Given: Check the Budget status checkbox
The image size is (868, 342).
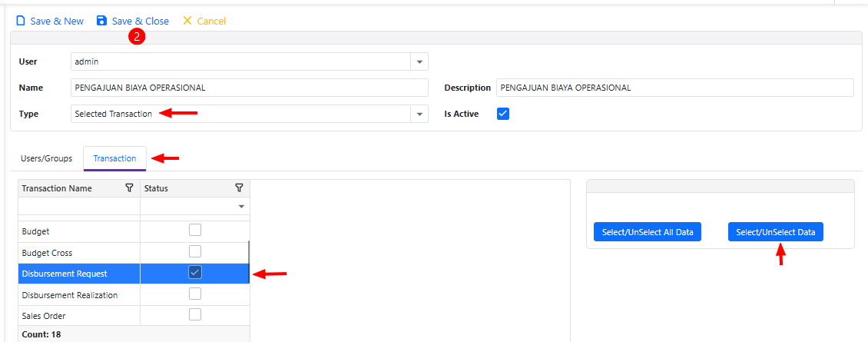Looking at the screenshot, I should [x=195, y=230].
